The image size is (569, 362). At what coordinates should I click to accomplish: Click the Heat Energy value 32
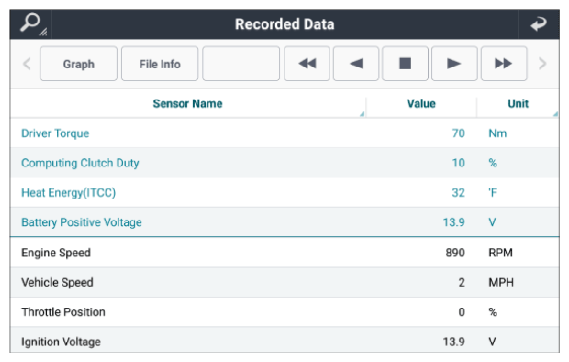(458, 192)
